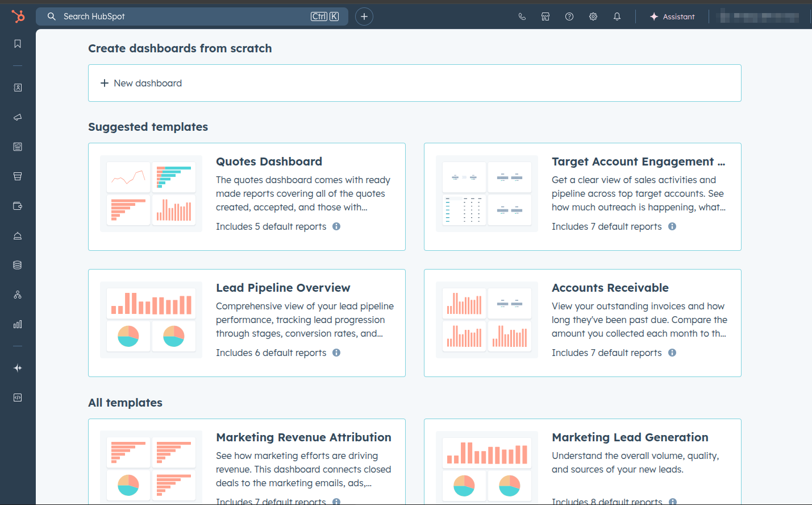The width and height of the screenshot is (812, 505).
Task: Click the Help question mark icon
Action: 569,16
